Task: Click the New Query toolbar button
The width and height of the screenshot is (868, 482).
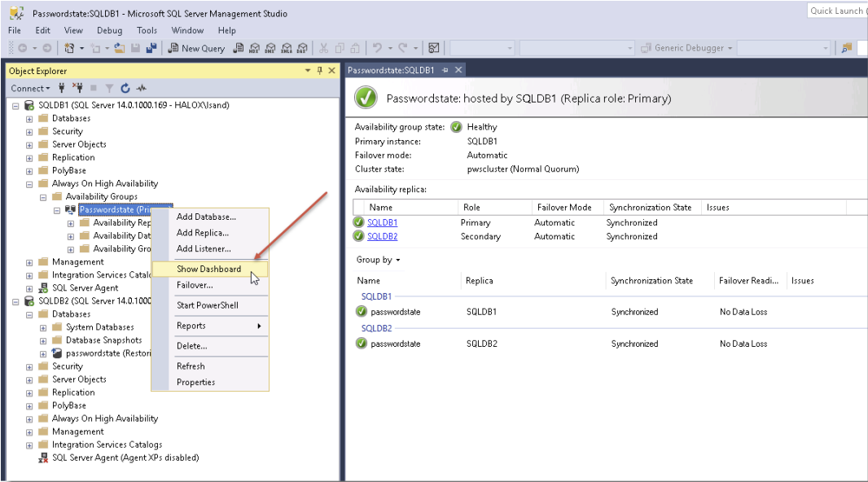Action: [x=196, y=48]
